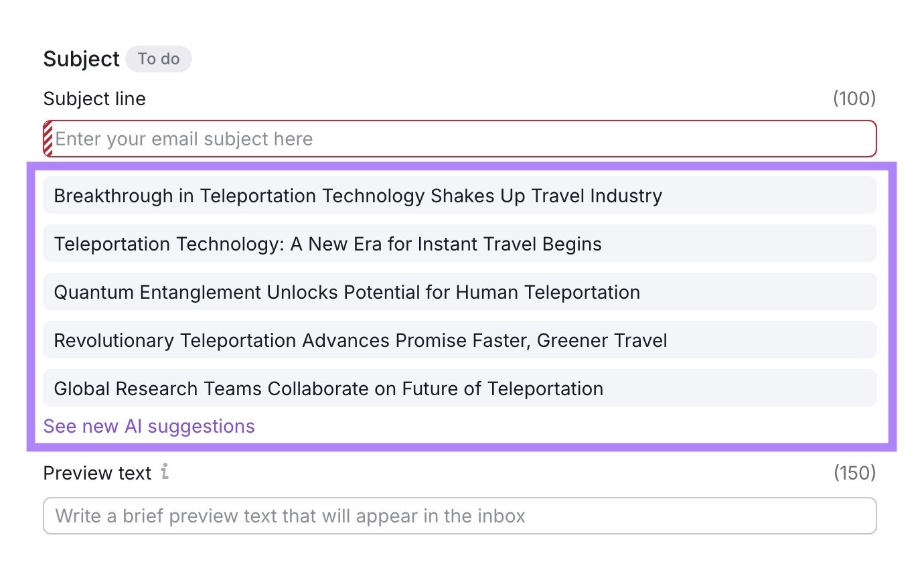The image size is (924, 570).
Task: Click the red striped validation marker on subject field
Action: click(x=47, y=138)
